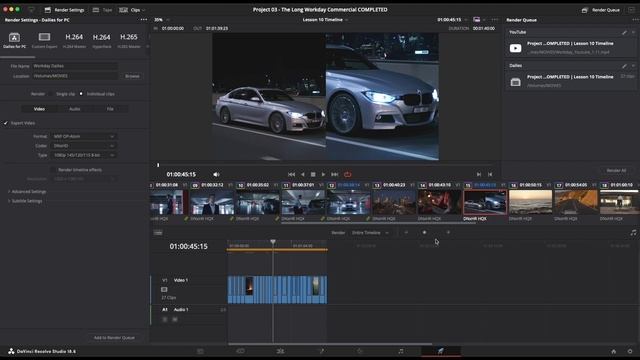This screenshot has height=360, width=640.
Task: Play in reverse in the viewer
Action: point(302,174)
